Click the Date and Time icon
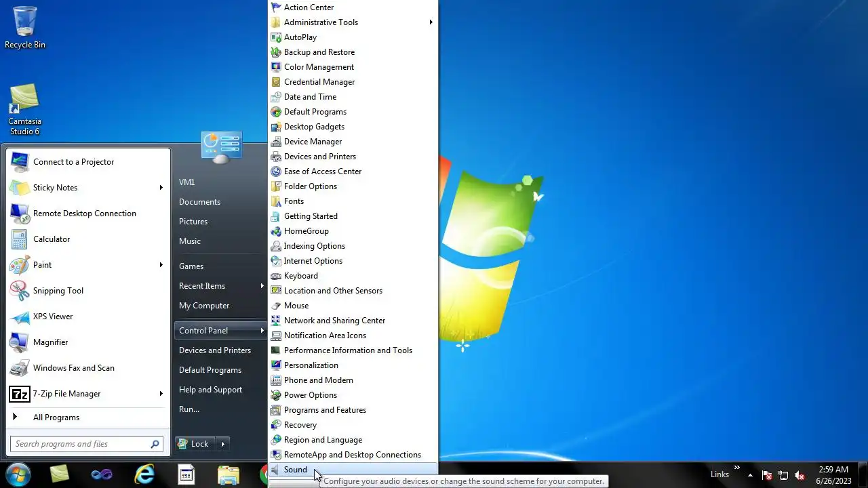868x488 pixels. 276,97
